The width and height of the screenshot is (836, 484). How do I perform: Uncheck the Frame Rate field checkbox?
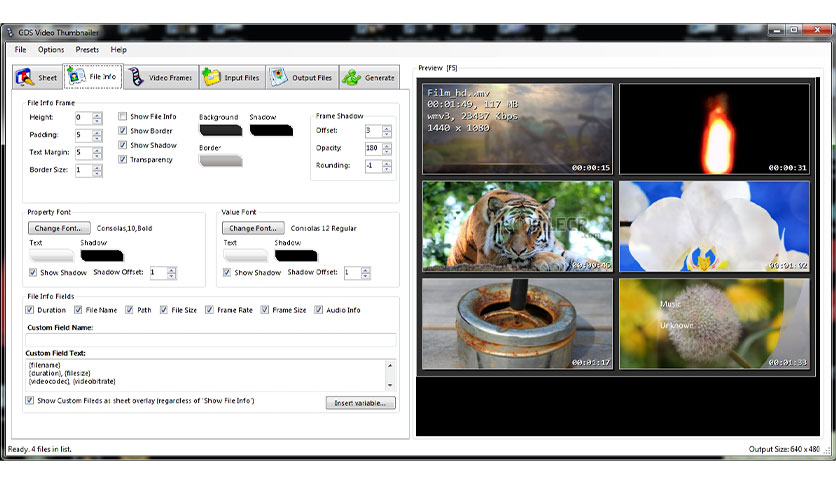(x=210, y=310)
